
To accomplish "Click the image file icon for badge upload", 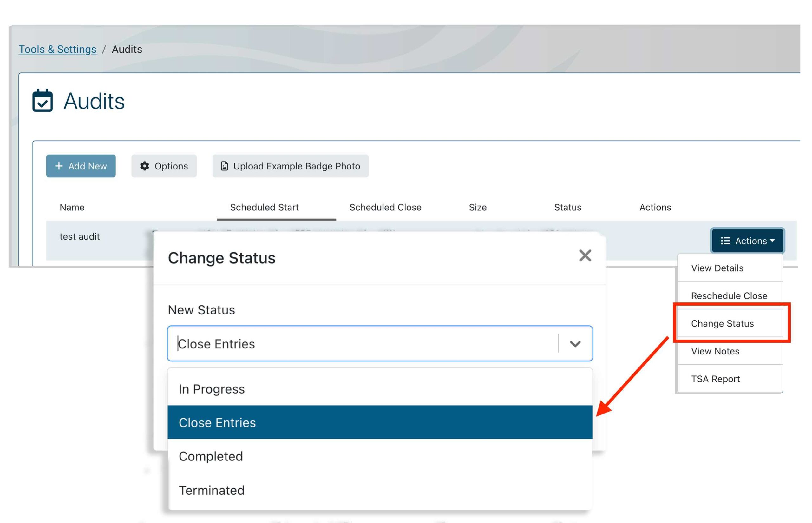I will coord(224,166).
